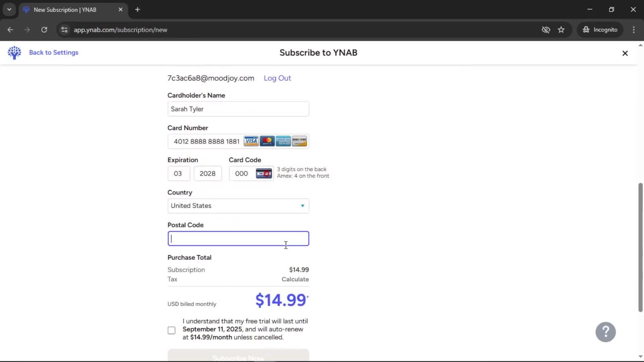Open the Incognito profile button
This screenshot has height=362, width=644.
[x=600, y=30]
